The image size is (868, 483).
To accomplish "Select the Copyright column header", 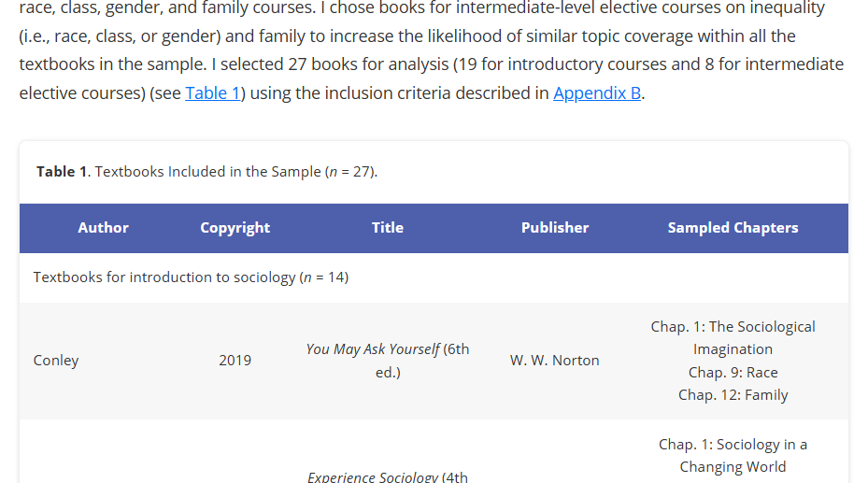I will 235,228.
